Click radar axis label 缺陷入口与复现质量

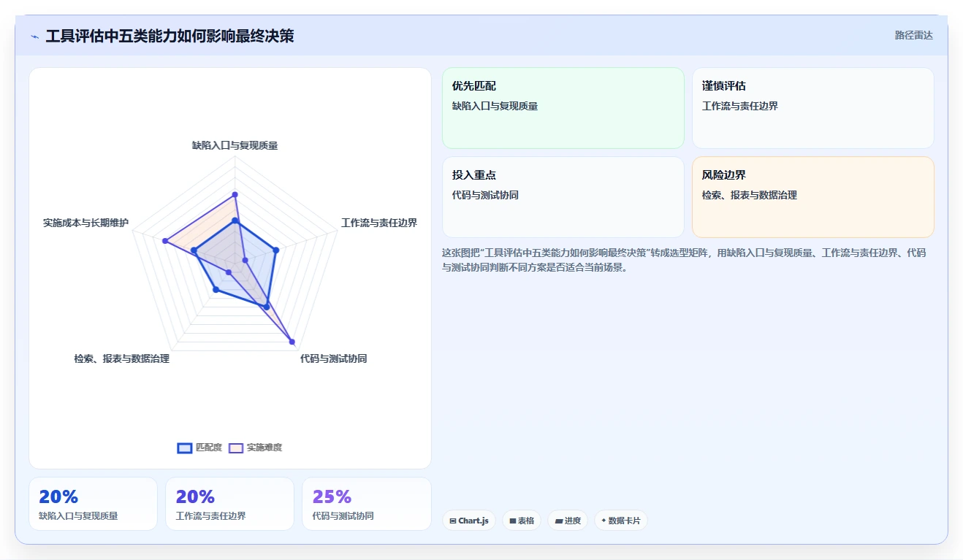tap(235, 145)
